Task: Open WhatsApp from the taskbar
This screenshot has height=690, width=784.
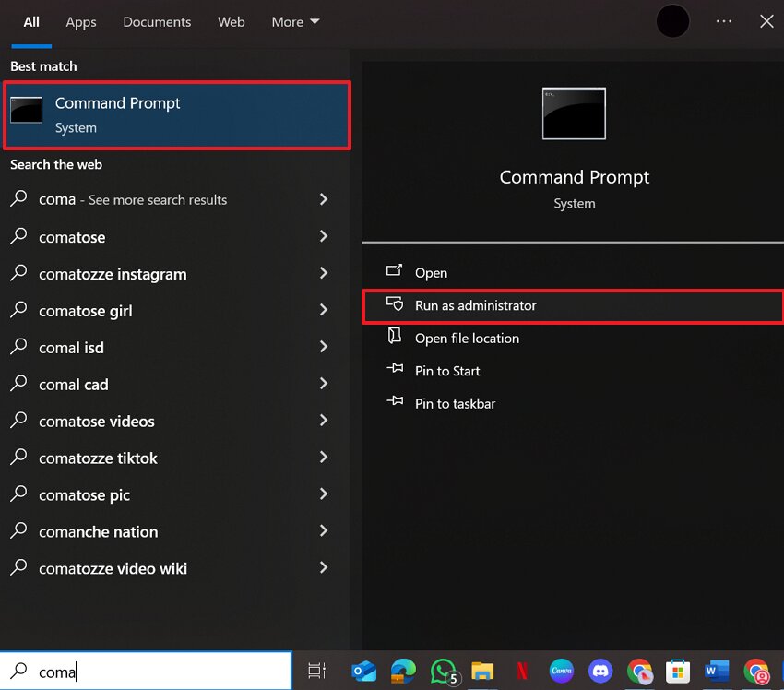Action: (445, 671)
